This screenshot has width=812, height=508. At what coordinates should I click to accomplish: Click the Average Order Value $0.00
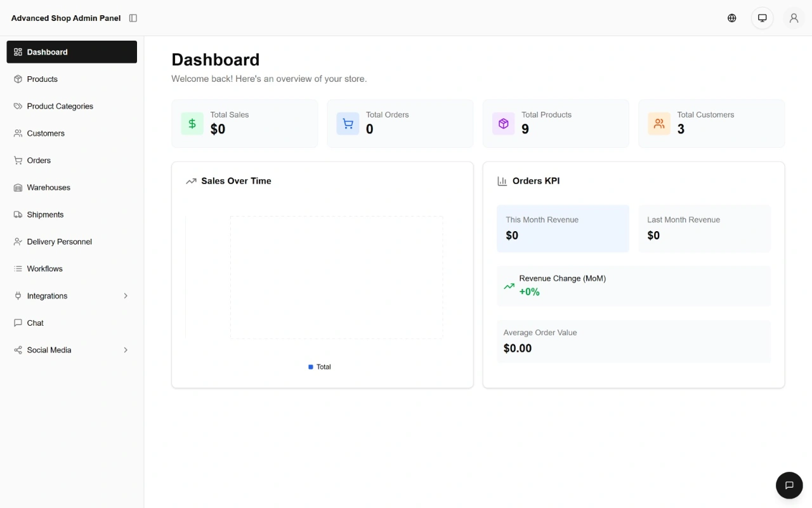click(518, 348)
